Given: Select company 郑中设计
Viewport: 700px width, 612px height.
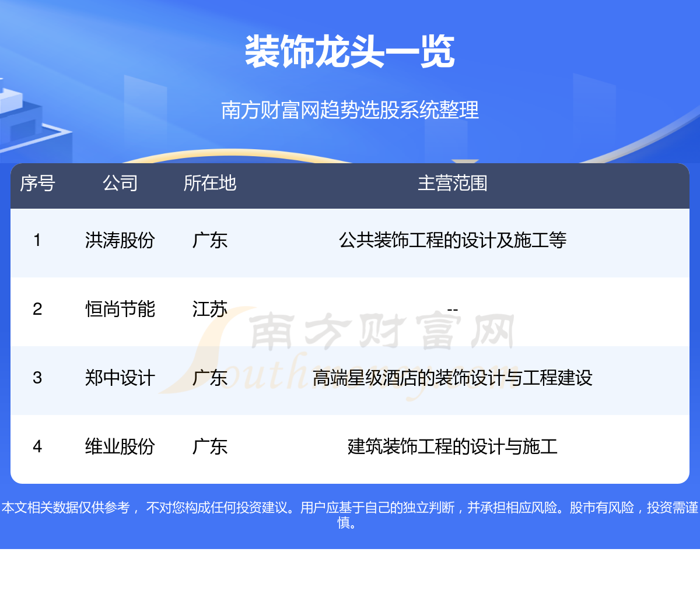Looking at the screenshot, I should point(120,378).
